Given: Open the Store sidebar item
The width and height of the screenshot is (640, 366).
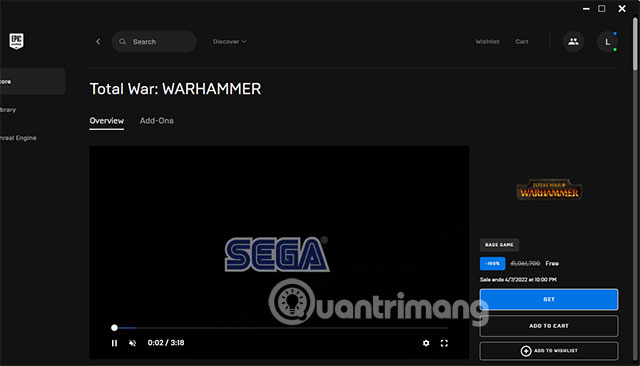Looking at the screenshot, I should (33, 82).
